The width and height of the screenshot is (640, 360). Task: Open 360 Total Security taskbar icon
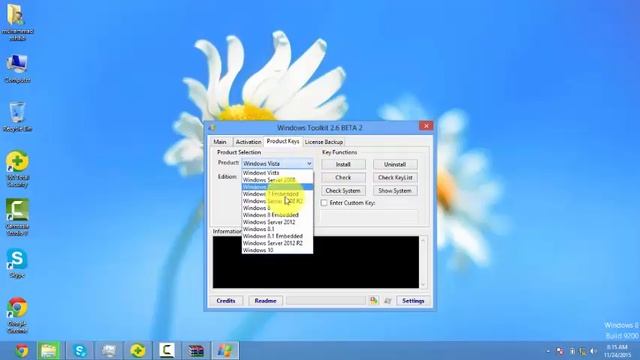(x=138, y=350)
